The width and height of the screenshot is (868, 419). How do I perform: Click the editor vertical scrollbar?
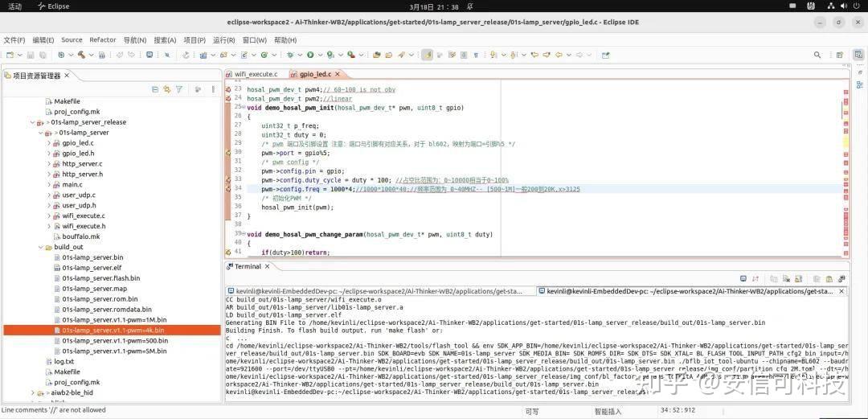[843, 109]
